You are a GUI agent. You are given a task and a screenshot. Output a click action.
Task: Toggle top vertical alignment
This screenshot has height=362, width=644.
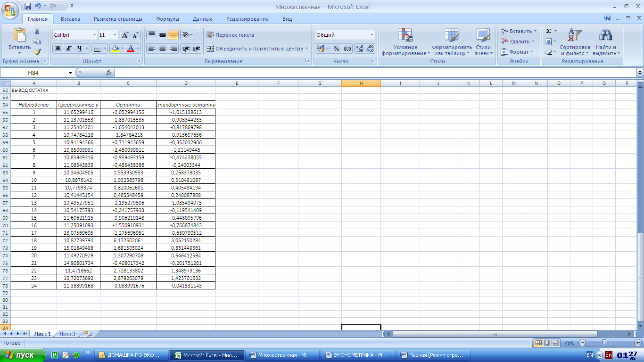pyautogui.click(x=151, y=35)
